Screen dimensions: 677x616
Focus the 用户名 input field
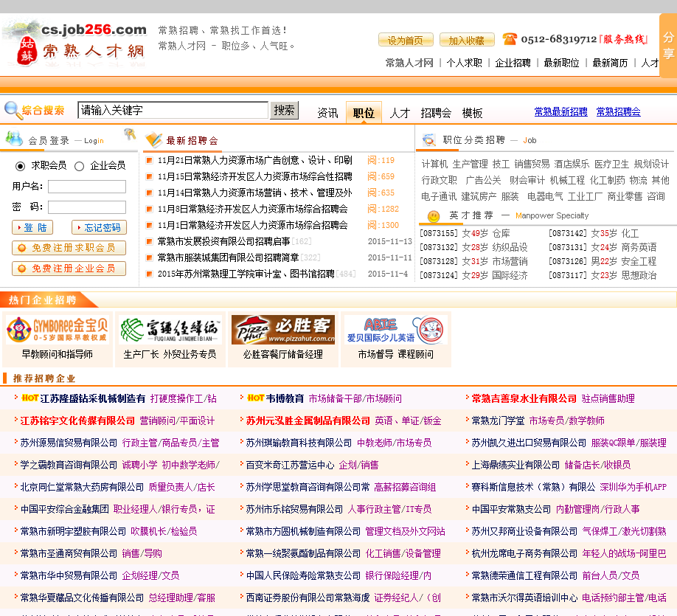(x=87, y=187)
